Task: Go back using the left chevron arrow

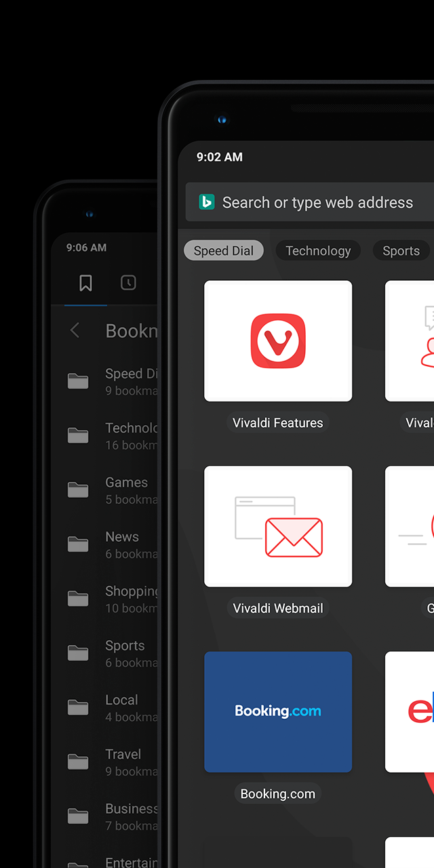Action: 75,330
